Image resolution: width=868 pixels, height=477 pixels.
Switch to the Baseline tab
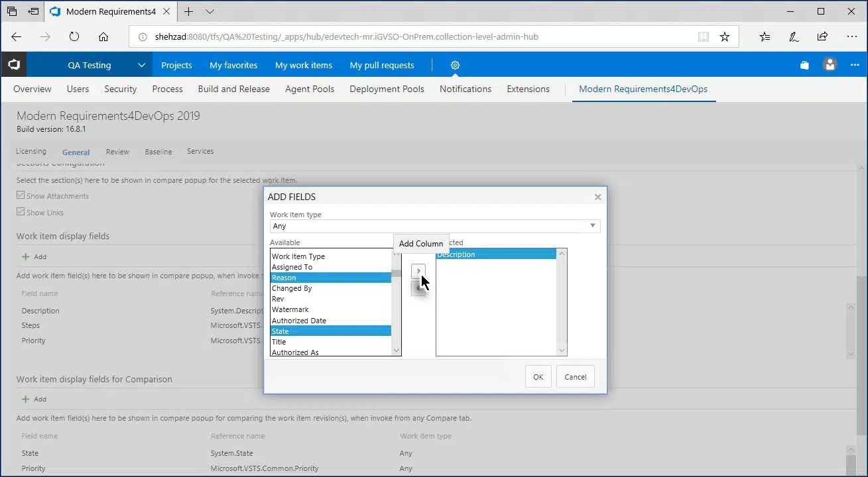158,152
